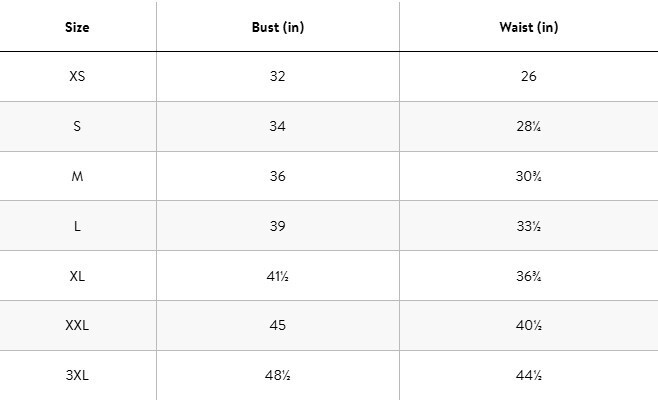
Task: Select the waist measurement for size L
Action: click(x=528, y=226)
